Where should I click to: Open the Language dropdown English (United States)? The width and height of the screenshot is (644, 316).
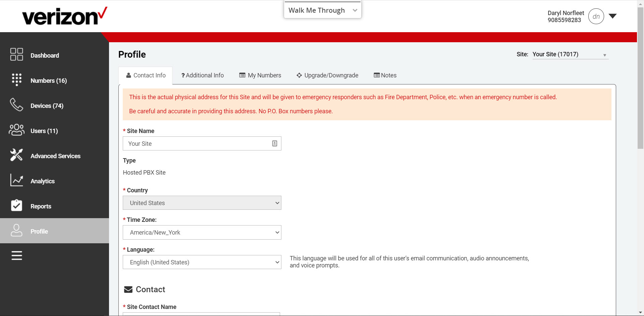tap(202, 262)
